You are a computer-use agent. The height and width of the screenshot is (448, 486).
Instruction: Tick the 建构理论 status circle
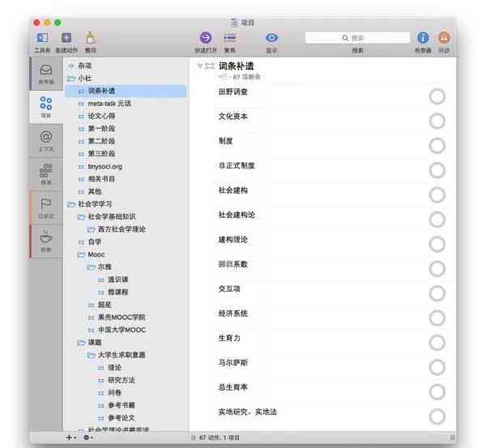[x=437, y=244]
